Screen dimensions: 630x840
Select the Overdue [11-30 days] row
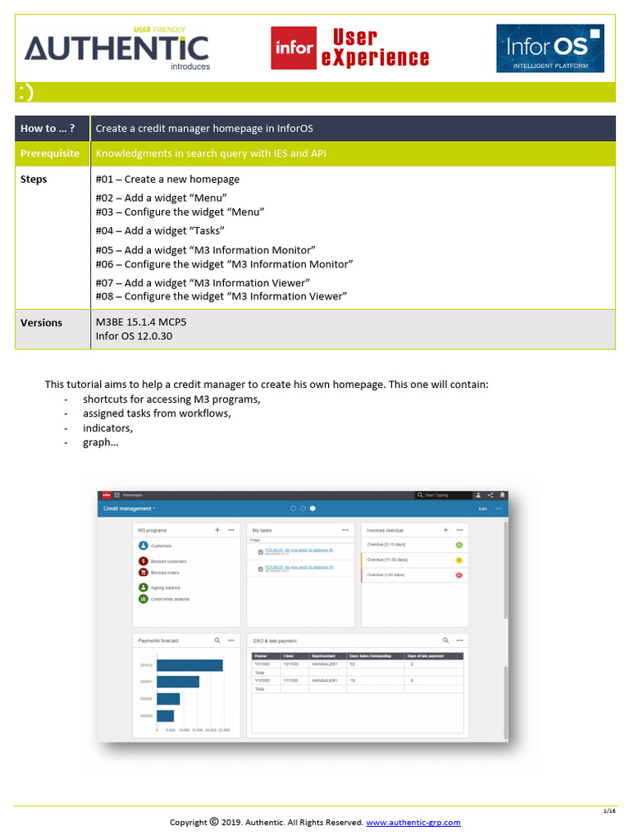[415, 559]
